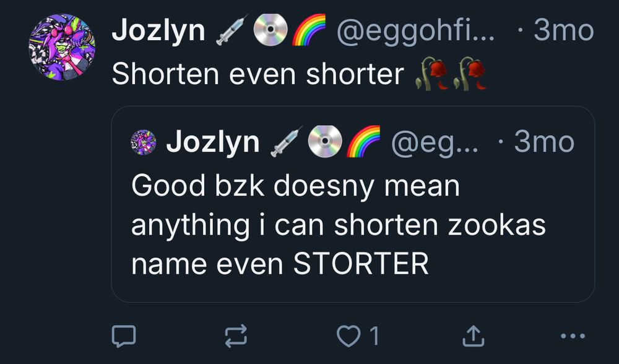
Task: Tap the repost arrows icon
Action: (236, 336)
